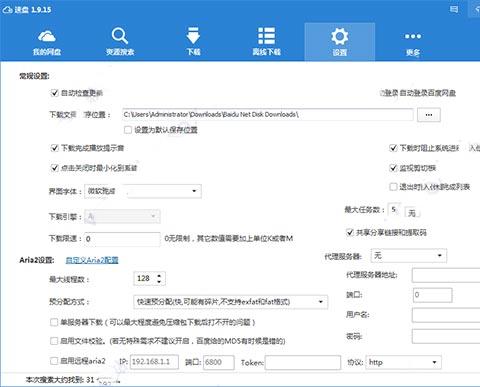Click the 最大任务数 value field
Image resolution: width=480 pixels, height=387 pixels.
pos(394,210)
